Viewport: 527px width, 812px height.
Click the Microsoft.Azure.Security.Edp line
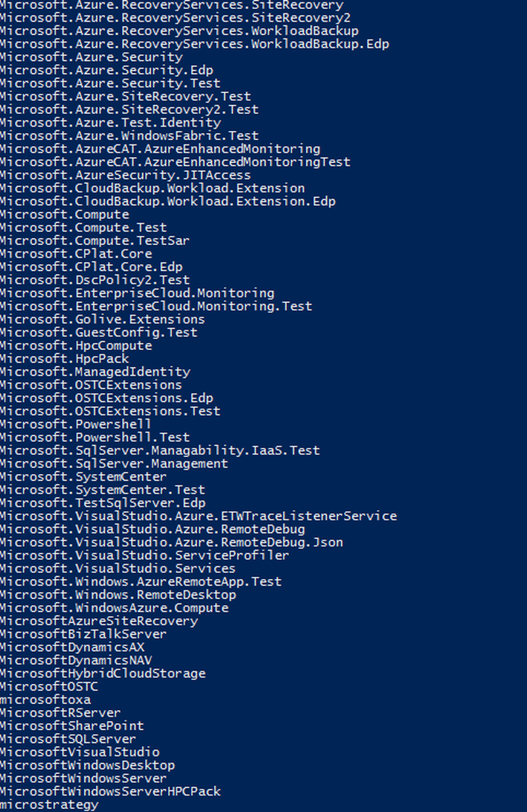[106, 70]
